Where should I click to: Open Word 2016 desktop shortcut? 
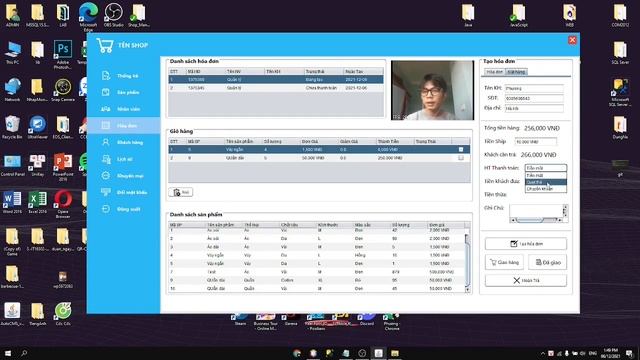pyautogui.click(x=12, y=202)
